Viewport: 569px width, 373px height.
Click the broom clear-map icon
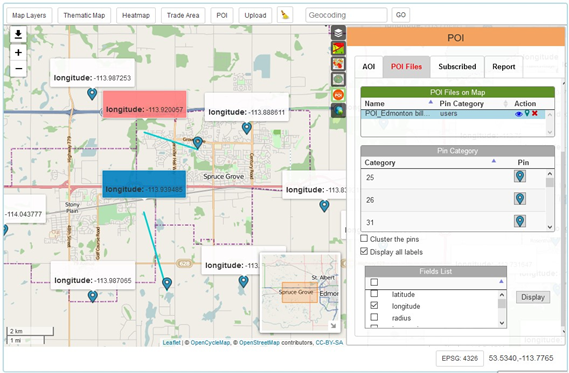(x=285, y=15)
